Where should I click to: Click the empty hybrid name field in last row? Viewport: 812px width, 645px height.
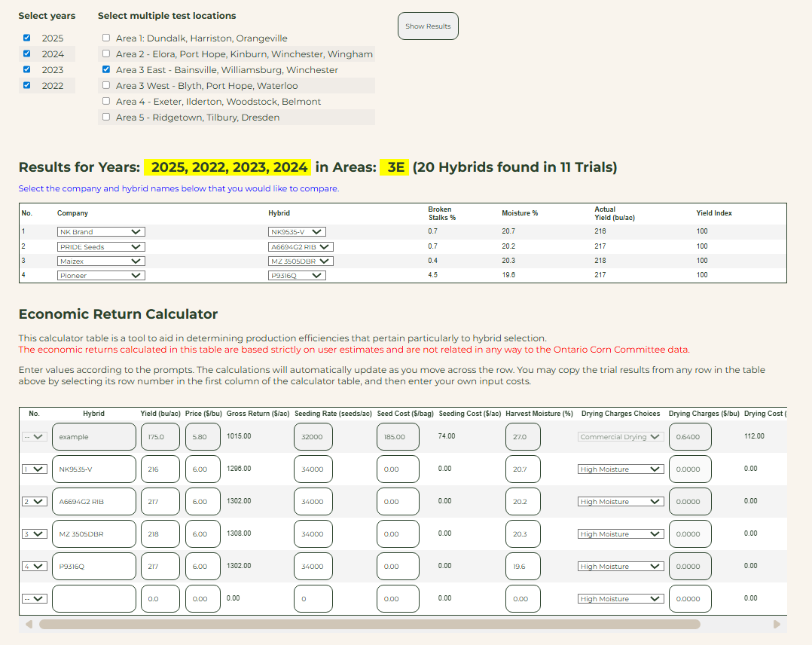93,599
